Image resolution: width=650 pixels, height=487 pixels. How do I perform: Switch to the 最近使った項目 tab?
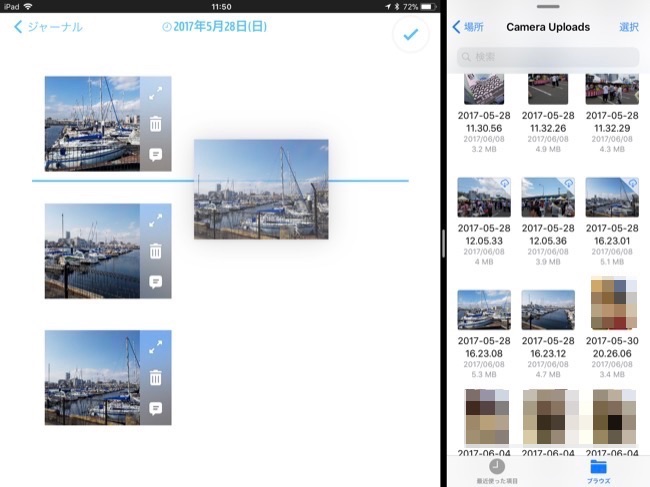(x=497, y=472)
